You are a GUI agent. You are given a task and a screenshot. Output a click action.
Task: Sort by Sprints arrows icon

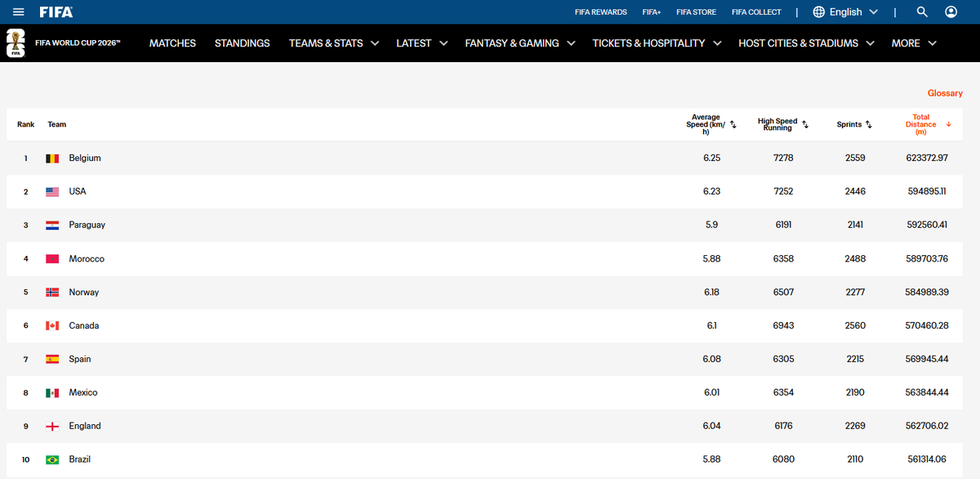click(x=869, y=125)
